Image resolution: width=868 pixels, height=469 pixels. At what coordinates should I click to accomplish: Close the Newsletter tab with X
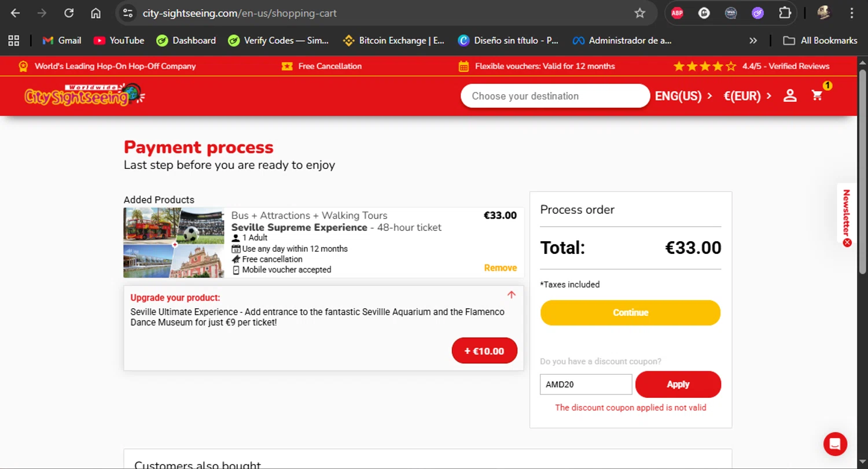[847, 243]
